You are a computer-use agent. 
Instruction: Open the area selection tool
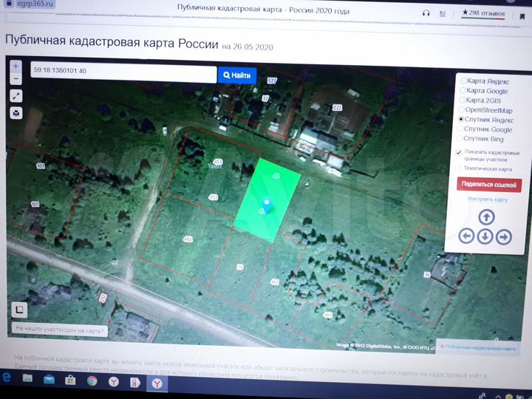[19, 310]
